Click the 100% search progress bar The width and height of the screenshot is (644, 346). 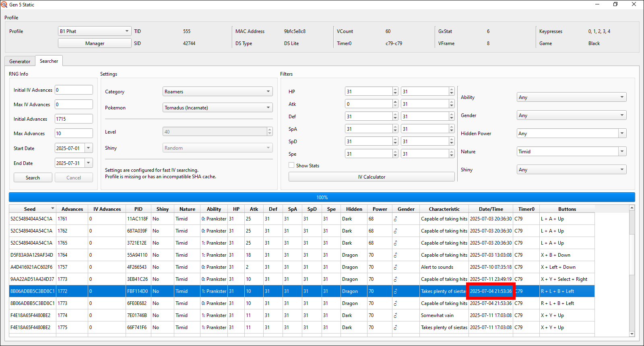click(322, 198)
